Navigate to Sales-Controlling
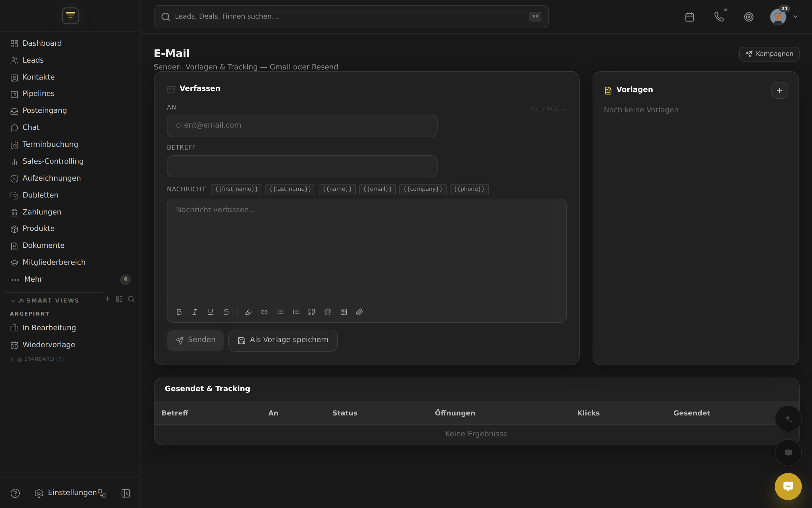The height and width of the screenshot is (508, 812). click(70, 161)
